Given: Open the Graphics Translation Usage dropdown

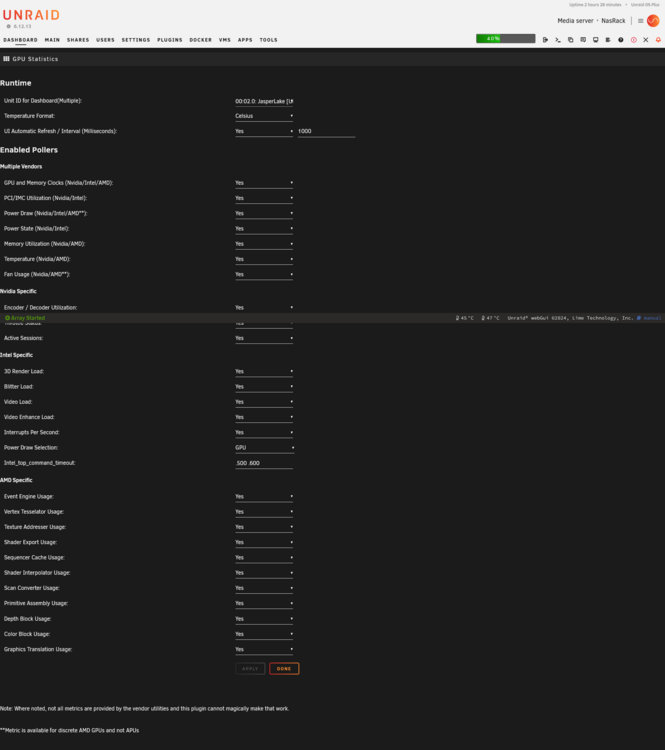Looking at the screenshot, I should (x=264, y=650).
